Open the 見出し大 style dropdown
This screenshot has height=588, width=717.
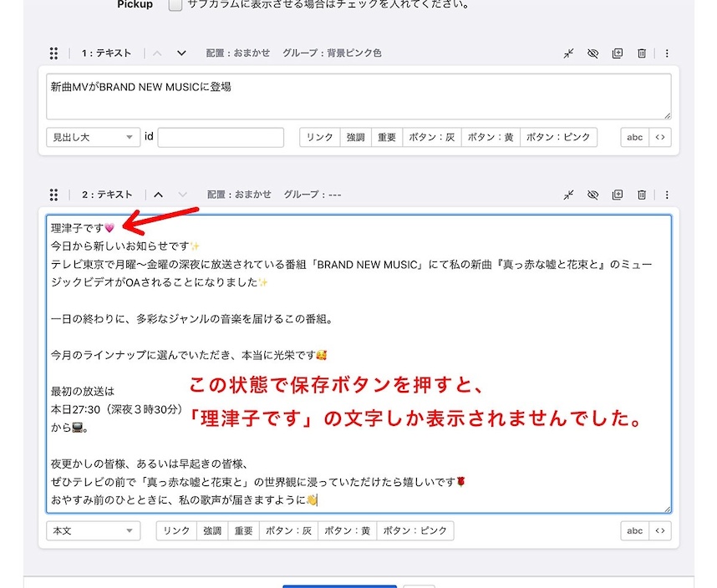[x=93, y=137]
